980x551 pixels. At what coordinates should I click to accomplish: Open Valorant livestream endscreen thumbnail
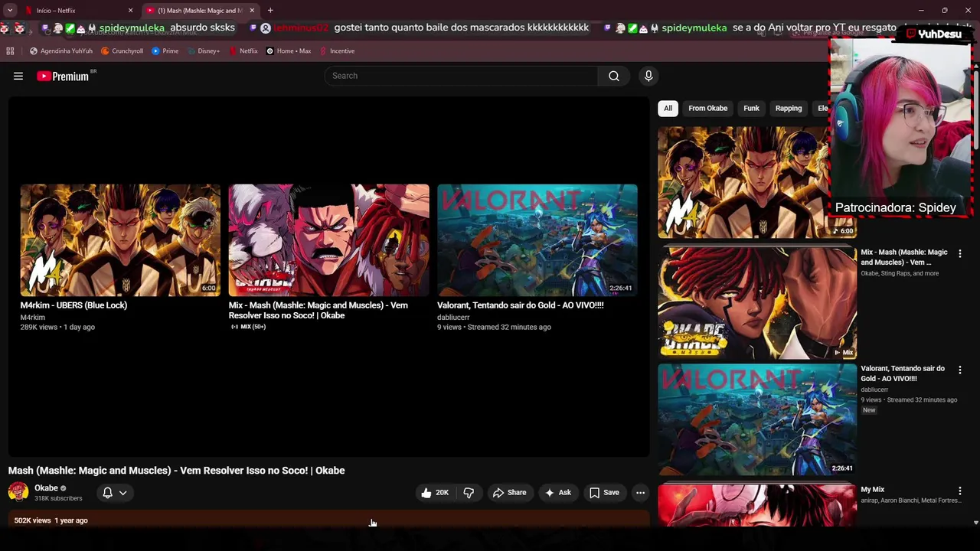tap(537, 240)
